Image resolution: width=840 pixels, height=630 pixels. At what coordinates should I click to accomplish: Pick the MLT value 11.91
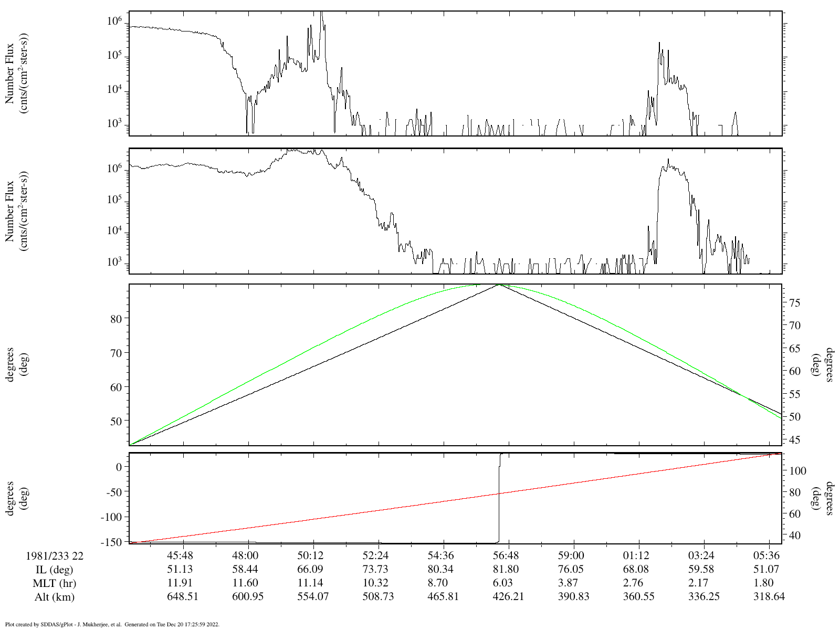[x=180, y=583]
